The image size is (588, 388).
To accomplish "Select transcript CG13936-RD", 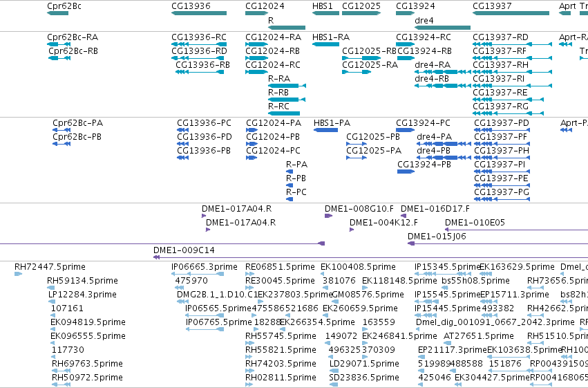I will (x=199, y=51).
